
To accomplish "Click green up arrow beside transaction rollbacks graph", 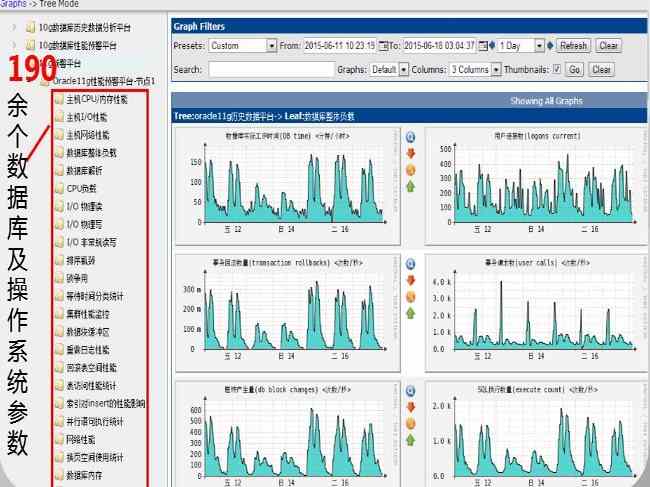I will coord(410,313).
